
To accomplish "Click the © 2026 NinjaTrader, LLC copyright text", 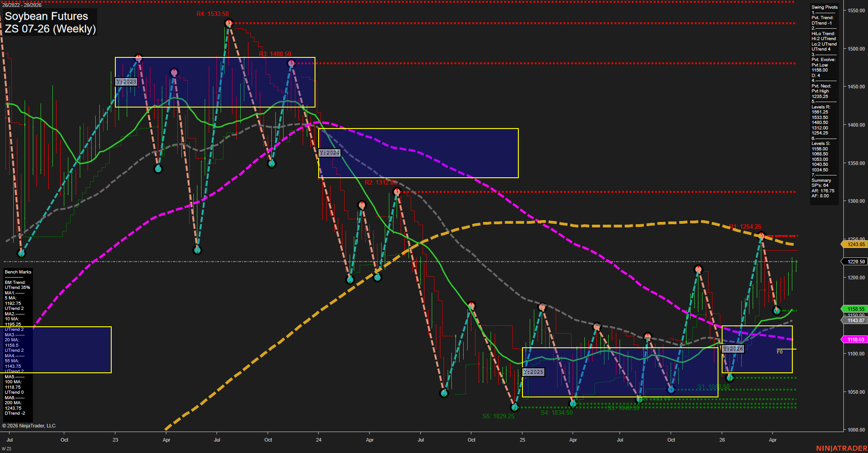I will [29, 426].
